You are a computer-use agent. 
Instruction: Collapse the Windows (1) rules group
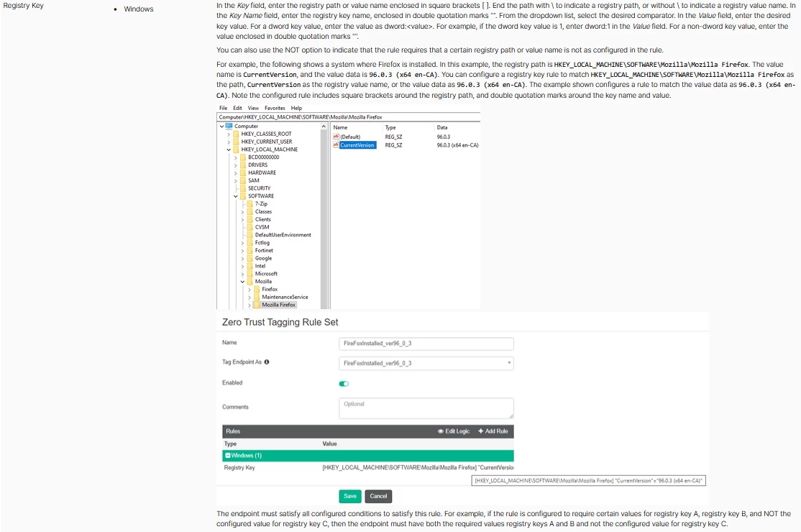[x=228, y=455]
